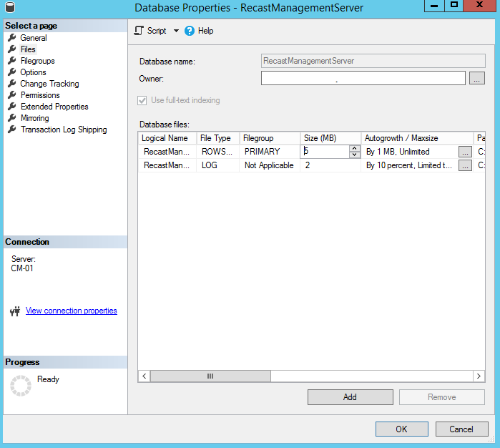Confirm with the OK button
500x448 pixels.
click(402, 429)
